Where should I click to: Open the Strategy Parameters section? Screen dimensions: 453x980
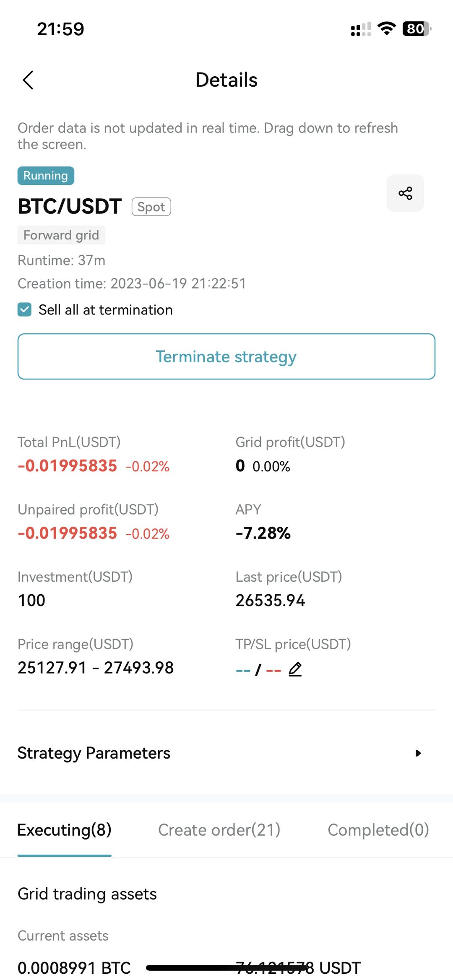pos(94,753)
